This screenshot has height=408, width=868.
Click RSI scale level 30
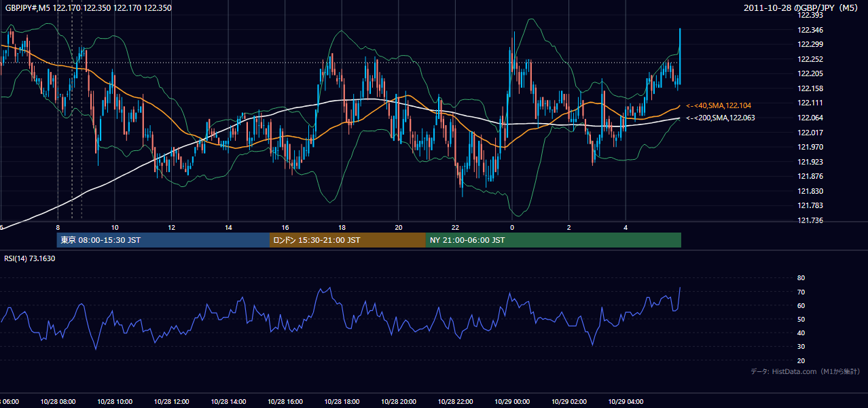pos(801,347)
